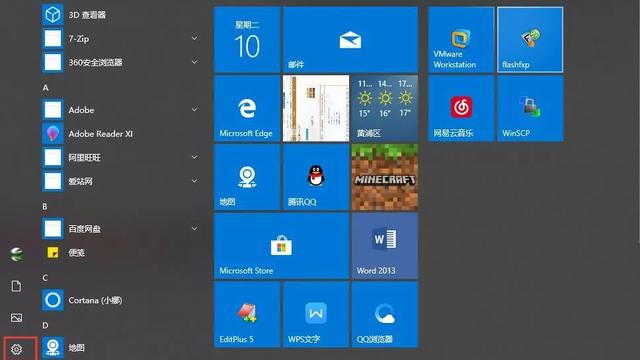
Task: Expand the Adobe folder chevron
Action: [194, 109]
